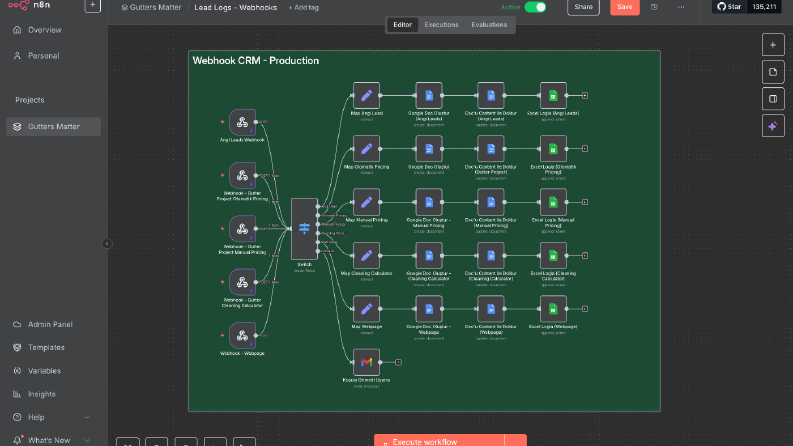Select Webhook - Gutter Project Otomatik Pricing node
Screen dimensions: 793x446
click(x=242, y=175)
